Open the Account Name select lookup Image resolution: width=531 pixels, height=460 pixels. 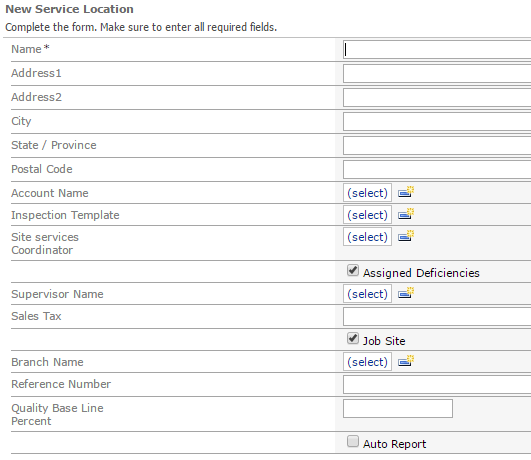point(367,193)
